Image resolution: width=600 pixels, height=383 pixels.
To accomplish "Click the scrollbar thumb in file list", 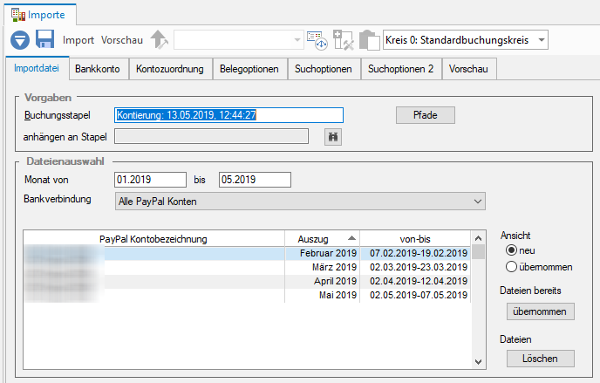I will (478, 252).
